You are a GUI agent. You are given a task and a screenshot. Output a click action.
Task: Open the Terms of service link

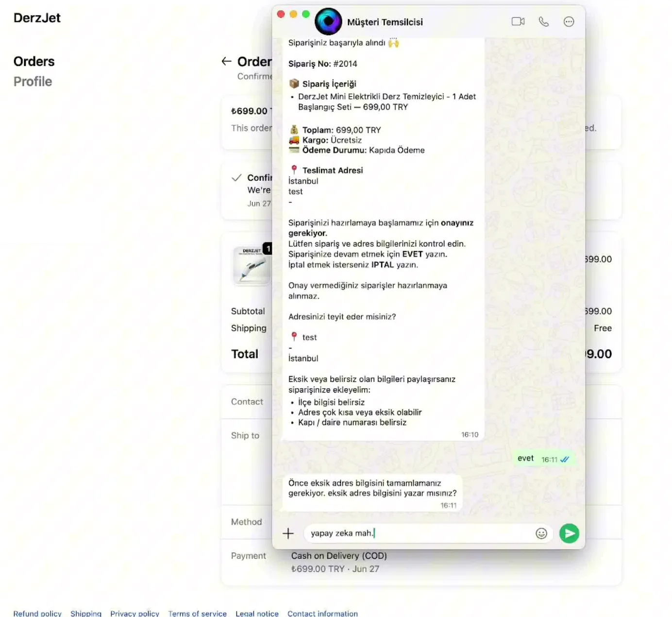coord(197,613)
